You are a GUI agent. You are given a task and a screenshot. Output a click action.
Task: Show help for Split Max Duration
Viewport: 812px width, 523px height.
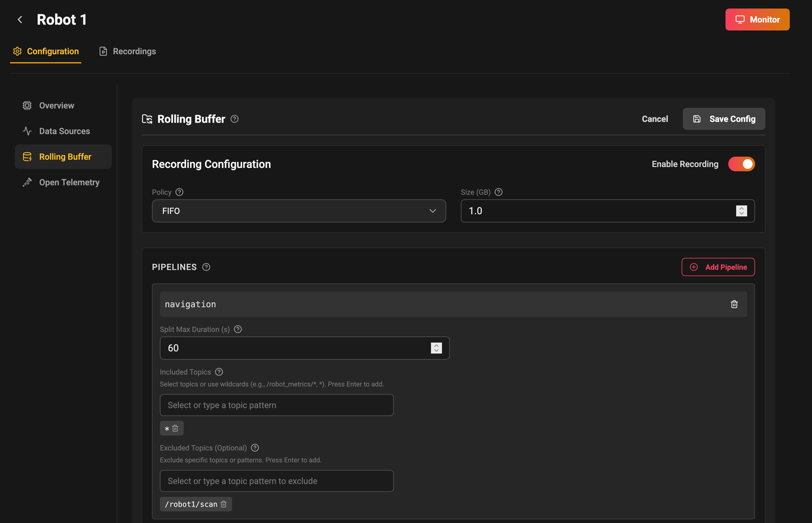tap(238, 329)
